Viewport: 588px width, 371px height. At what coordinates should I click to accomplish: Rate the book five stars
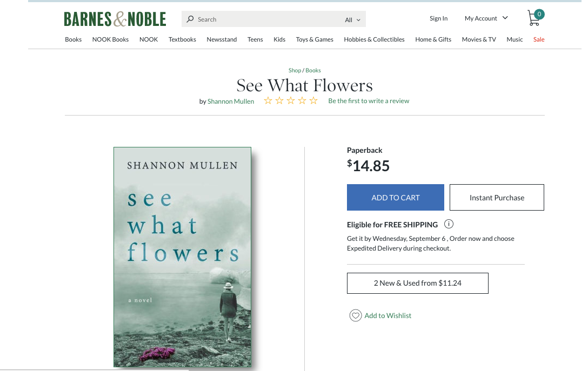313,101
